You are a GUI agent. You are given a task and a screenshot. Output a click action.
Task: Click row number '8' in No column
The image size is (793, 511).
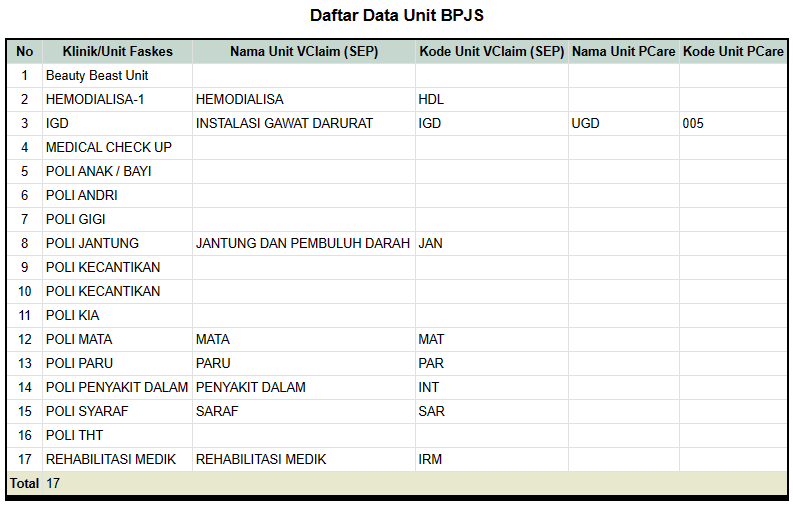24,243
